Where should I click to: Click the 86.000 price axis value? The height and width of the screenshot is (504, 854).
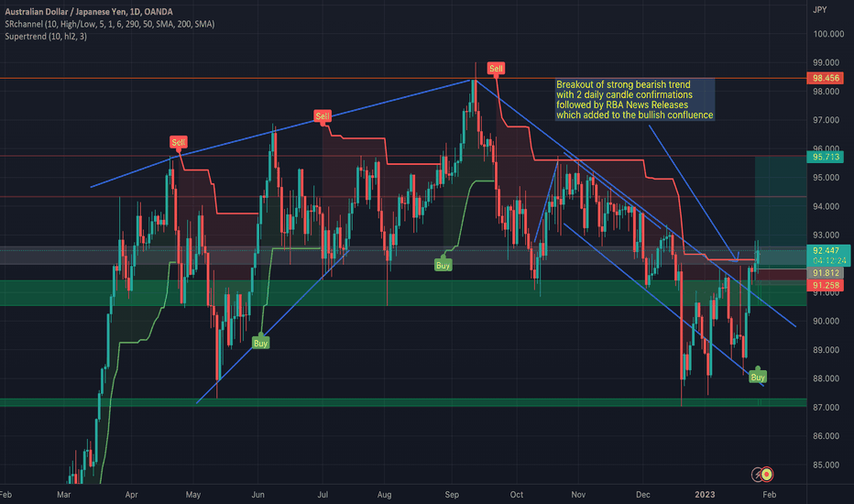click(826, 436)
